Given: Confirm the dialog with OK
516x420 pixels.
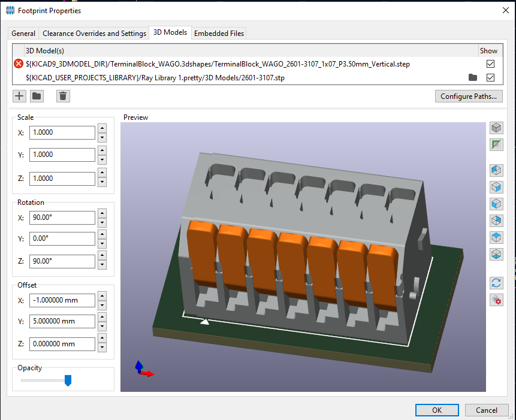Looking at the screenshot, I should 437,410.
